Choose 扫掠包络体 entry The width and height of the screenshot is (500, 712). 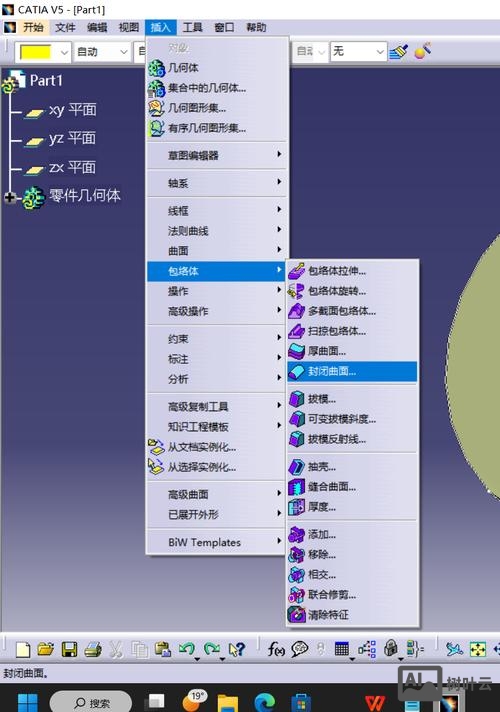pyautogui.click(x=352, y=331)
